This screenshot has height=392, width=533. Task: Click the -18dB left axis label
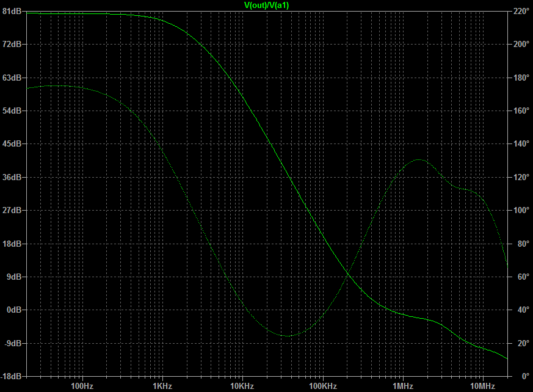tap(11, 376)
